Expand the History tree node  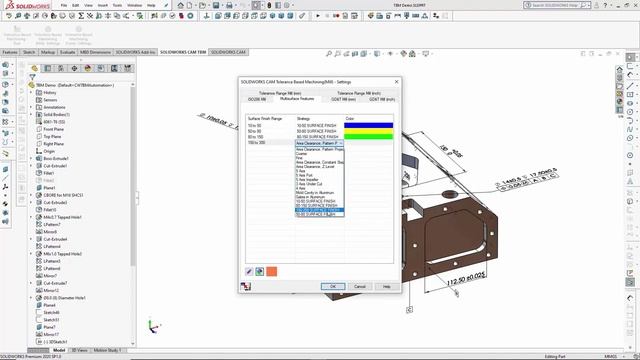click(x=31, y=93)
